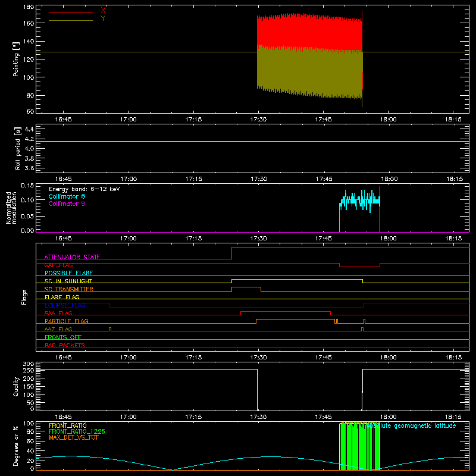Viewport: 476px width, 476px height.
Task: Click the 16:45 label under Flags plot
Action: (64, 358)
